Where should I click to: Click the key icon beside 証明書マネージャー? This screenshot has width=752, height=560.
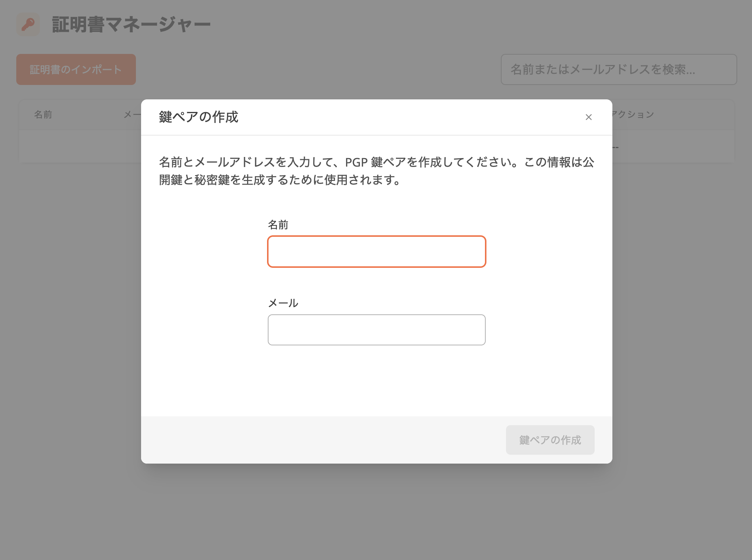[28, 24]
